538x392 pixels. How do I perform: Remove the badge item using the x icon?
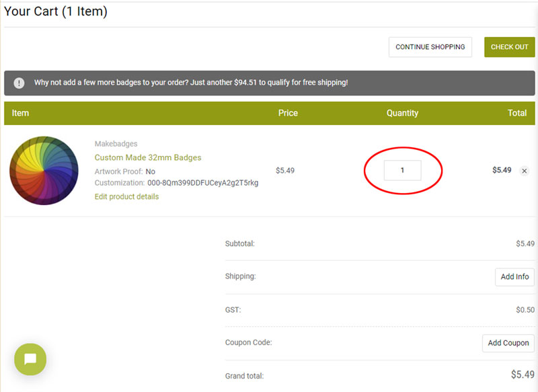[x=525, y=171]
